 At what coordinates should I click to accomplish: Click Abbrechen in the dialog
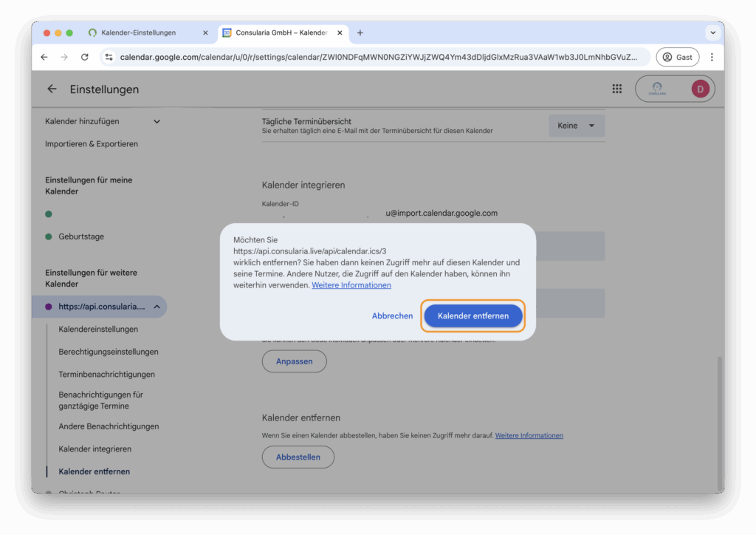(x=392, y=316)
